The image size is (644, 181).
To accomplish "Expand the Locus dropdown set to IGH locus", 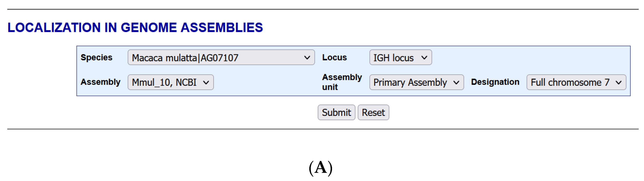I will [400, 58].
